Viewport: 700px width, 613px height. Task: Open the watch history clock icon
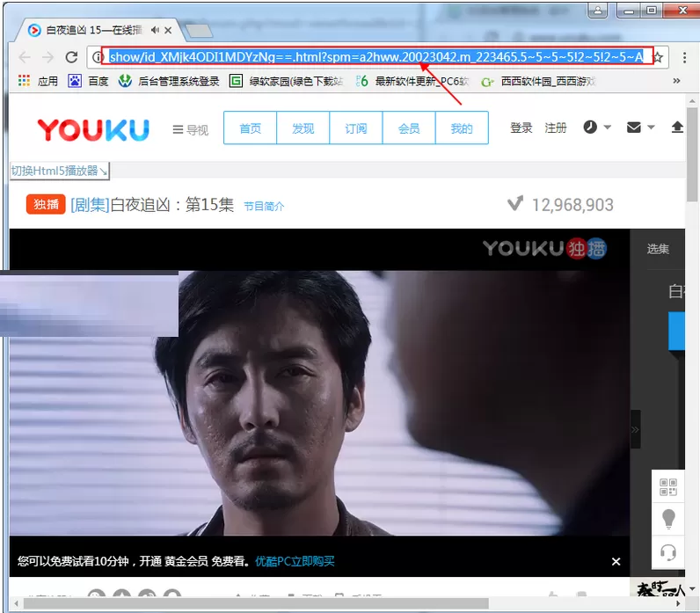coord(590,128)
